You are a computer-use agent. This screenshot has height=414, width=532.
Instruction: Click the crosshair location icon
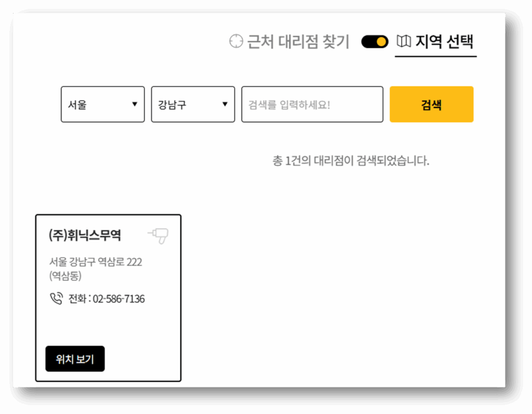[x=236, y=42]
